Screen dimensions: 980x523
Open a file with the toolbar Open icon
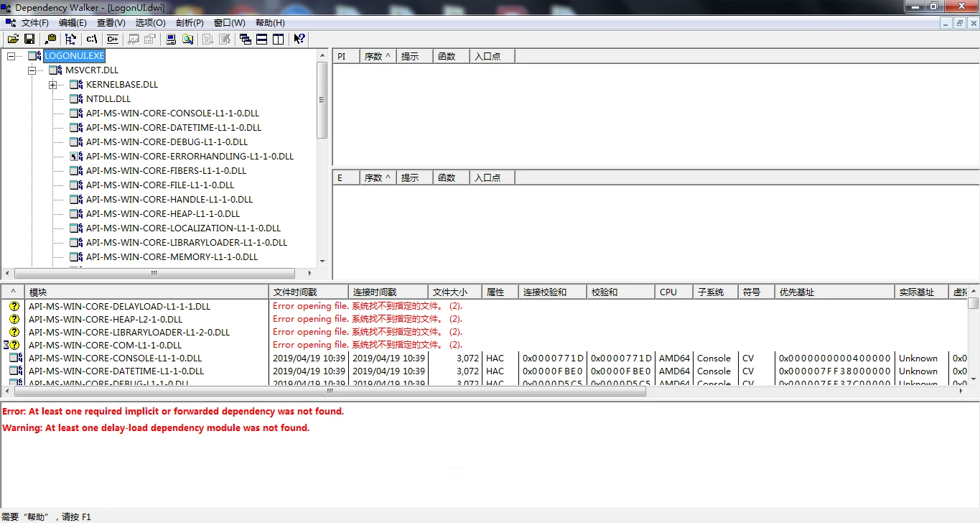[13, 39]
